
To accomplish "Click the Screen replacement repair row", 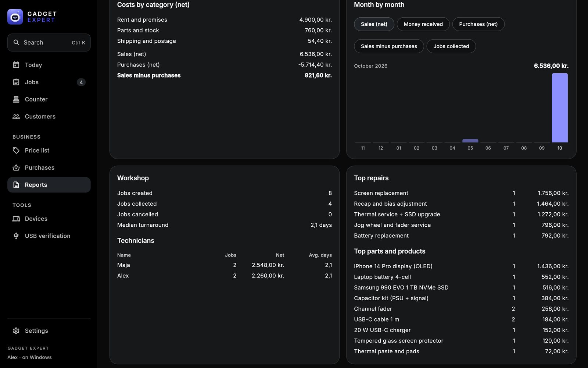I will click(461, 193).
